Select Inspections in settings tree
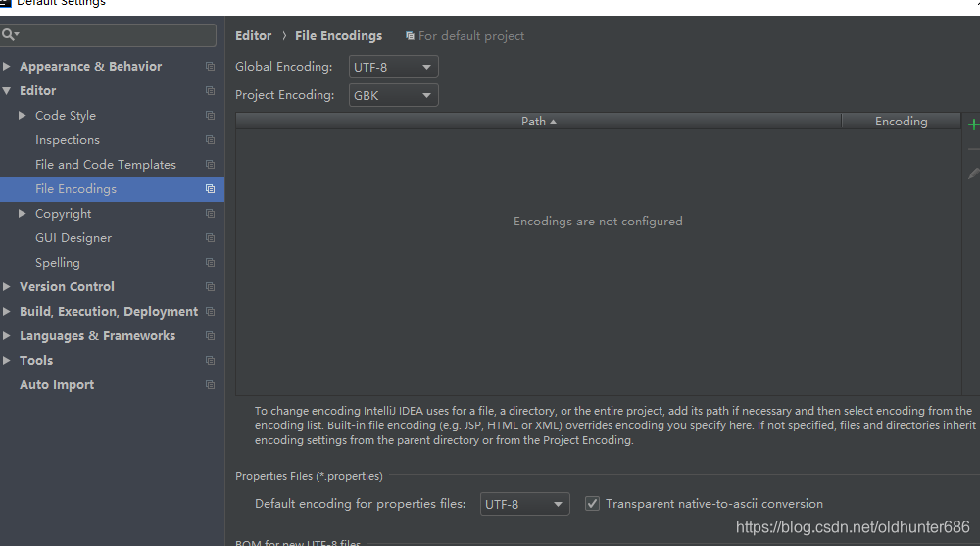Image resolution: width=980 pixels, height=546 pixels. [68, 140]
